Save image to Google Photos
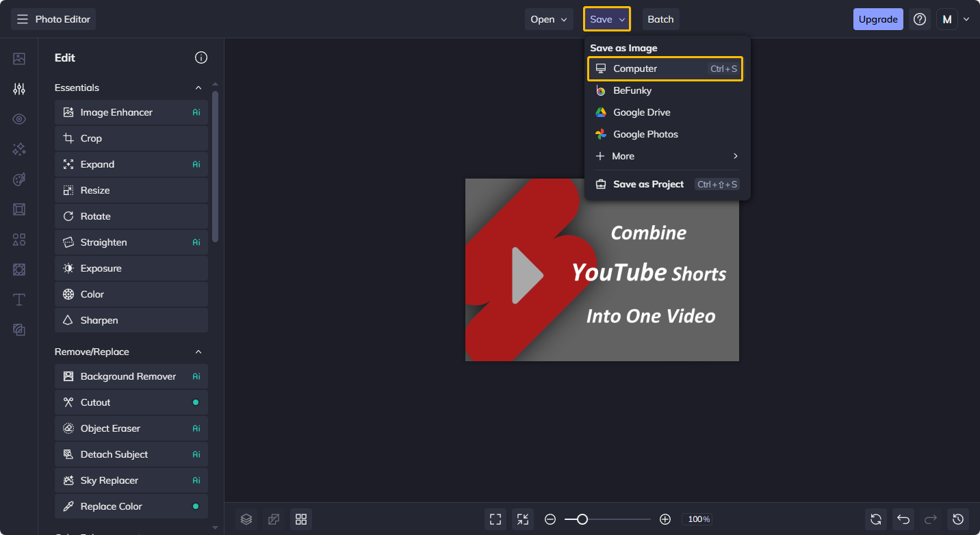Screen dimensions: 980x535 (x=667, y=134)
